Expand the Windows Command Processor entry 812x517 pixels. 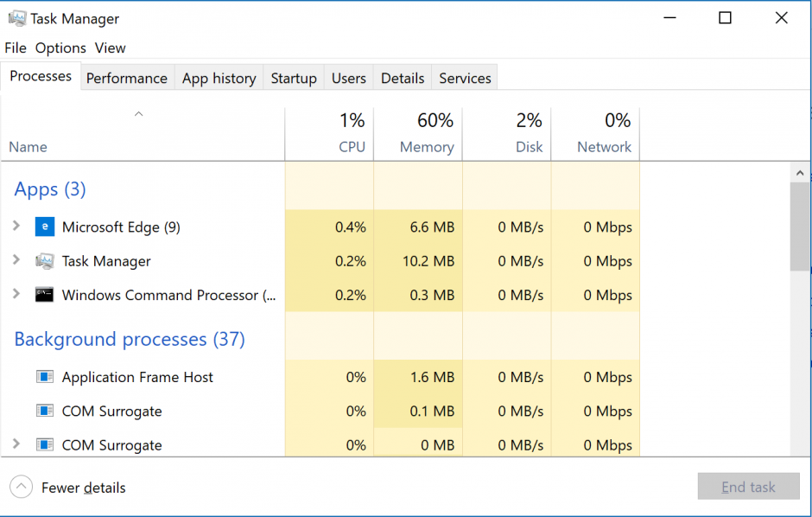point(16,295)
